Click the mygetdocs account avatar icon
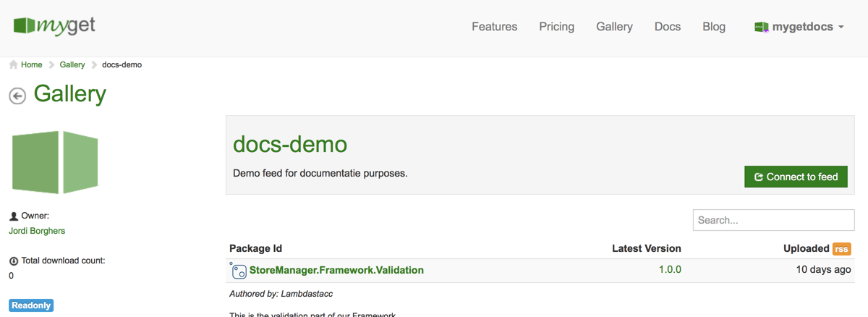 (761, 27)
